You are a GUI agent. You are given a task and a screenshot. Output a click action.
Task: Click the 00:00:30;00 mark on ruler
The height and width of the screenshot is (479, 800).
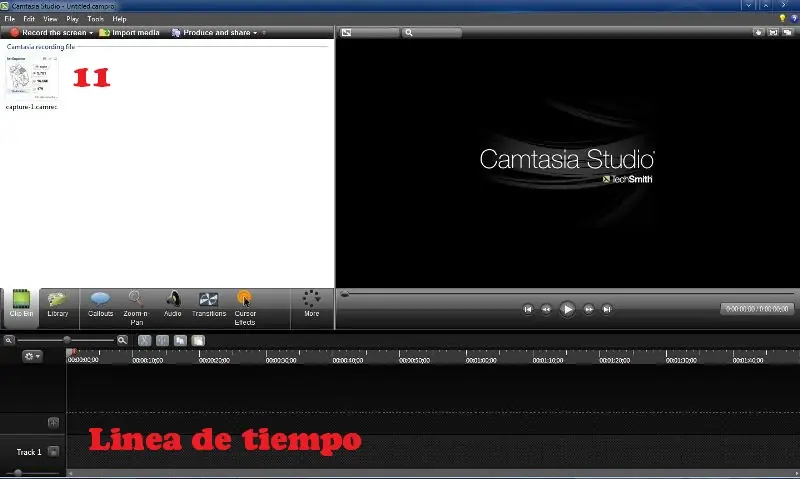pos(281,360)
